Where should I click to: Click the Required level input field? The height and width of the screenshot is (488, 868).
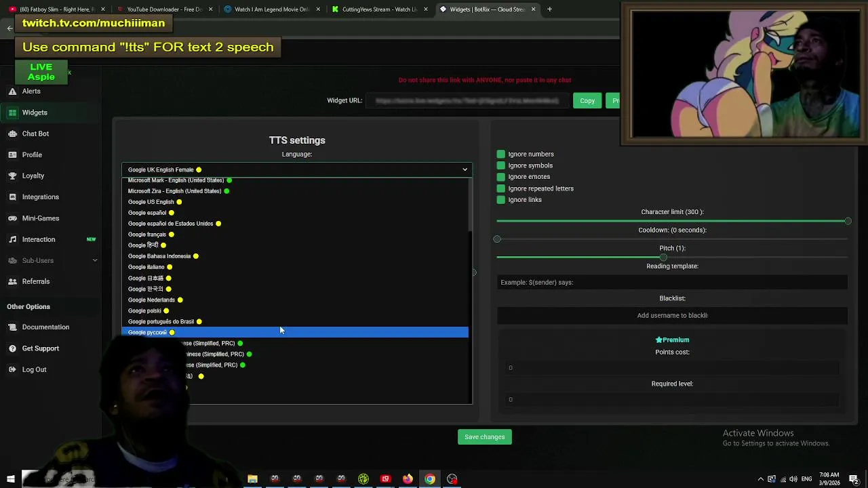coord(672,400)
